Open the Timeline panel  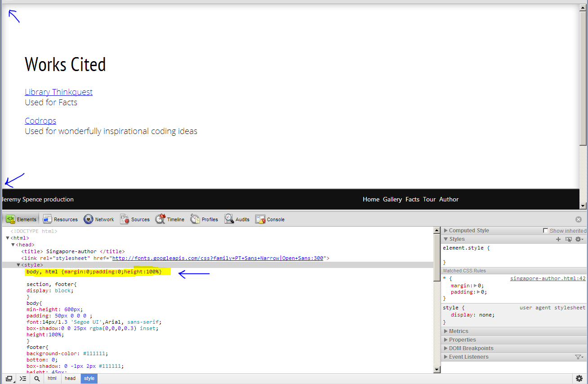pyautogui.click(x=170, y=219)
